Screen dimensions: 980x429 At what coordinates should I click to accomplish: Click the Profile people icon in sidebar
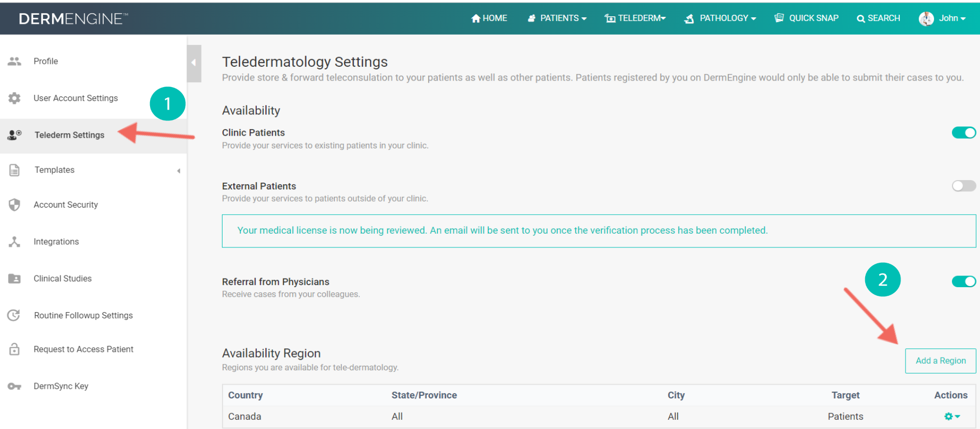(14, 61)
